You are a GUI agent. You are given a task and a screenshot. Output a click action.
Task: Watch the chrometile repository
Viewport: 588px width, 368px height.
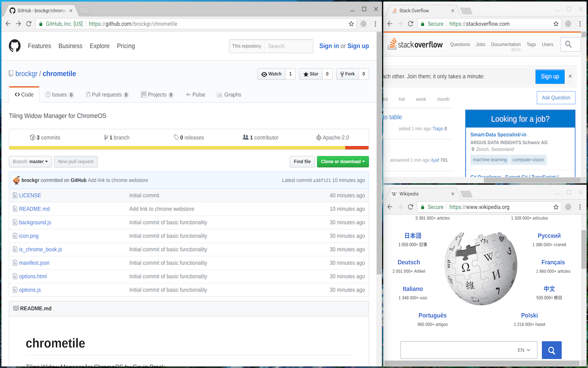(x=271, y=74)
